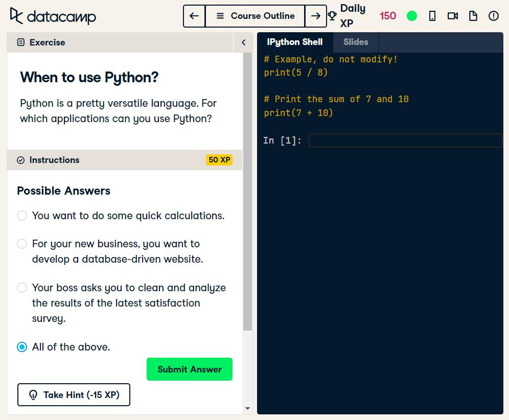
Task: Click the scrollbar down arrow
Action: click(248, 409)
